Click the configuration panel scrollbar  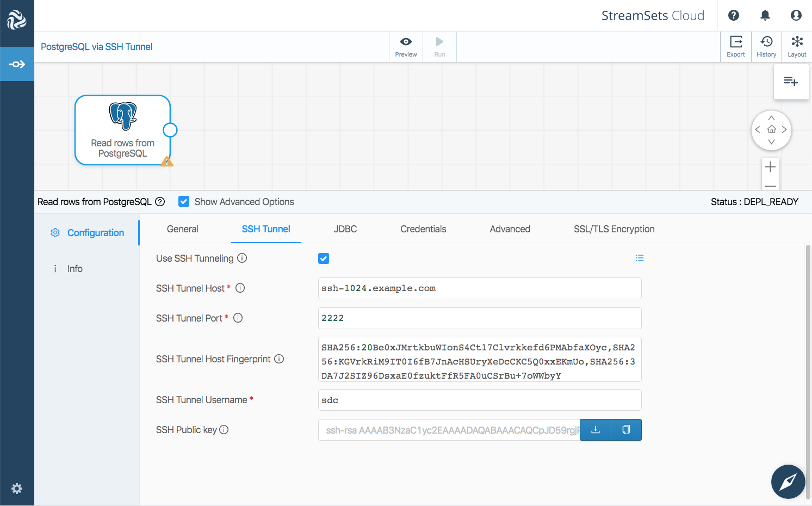point(808,372)
